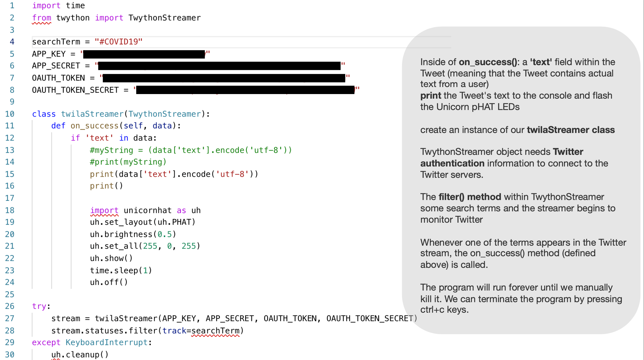Click the searchTerm "#COVID19" string

[x=118, y=42]
